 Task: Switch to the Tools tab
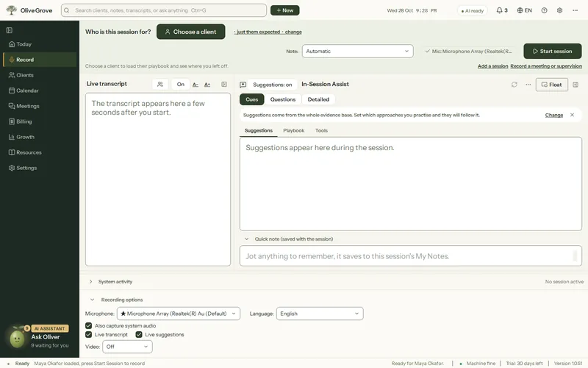[x=321, y=130]
